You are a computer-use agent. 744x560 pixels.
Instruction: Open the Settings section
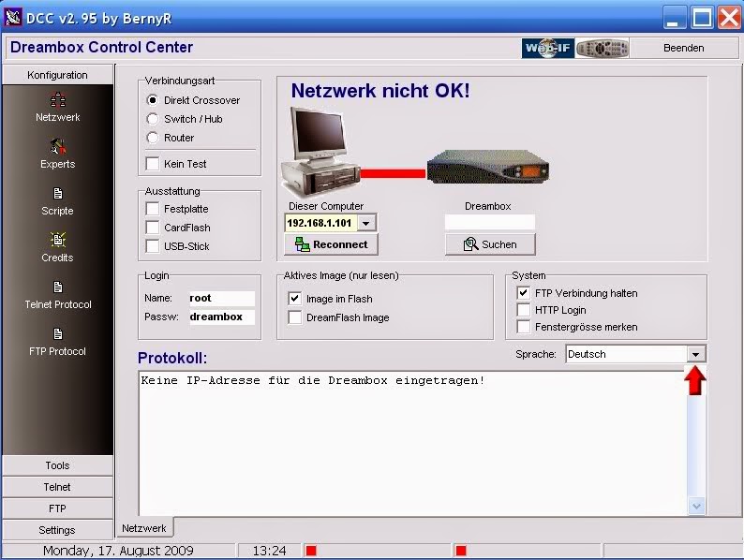(57, 530)
